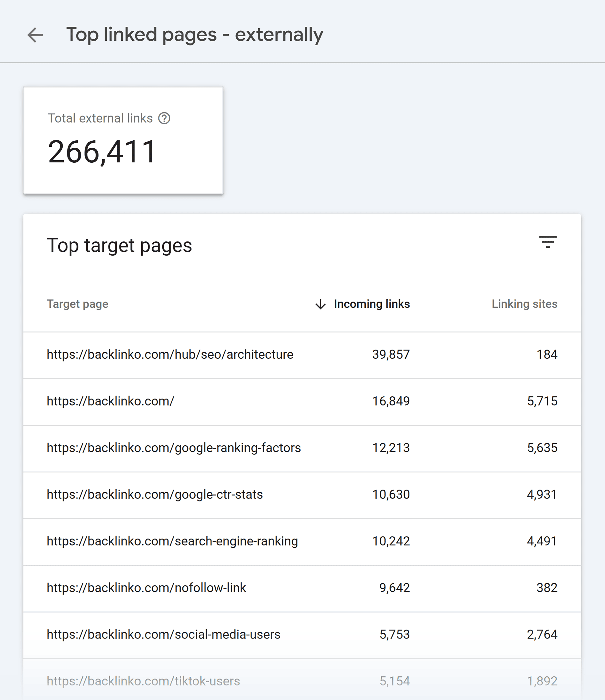This screenshot has width=605, height=700.
Task: Select the 4,491 linking sites value
Action: click(x=542, y=541)
